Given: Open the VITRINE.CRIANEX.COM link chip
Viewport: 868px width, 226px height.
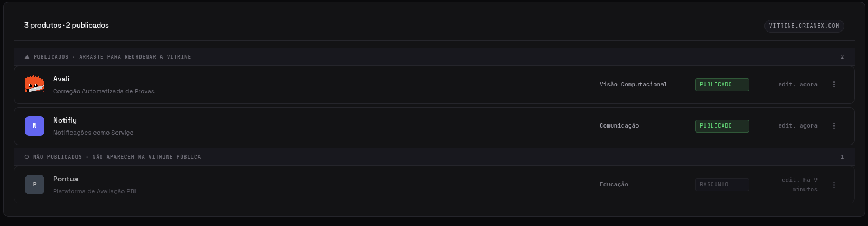Looking at the screenshot, I should click(x=804, y=26).
